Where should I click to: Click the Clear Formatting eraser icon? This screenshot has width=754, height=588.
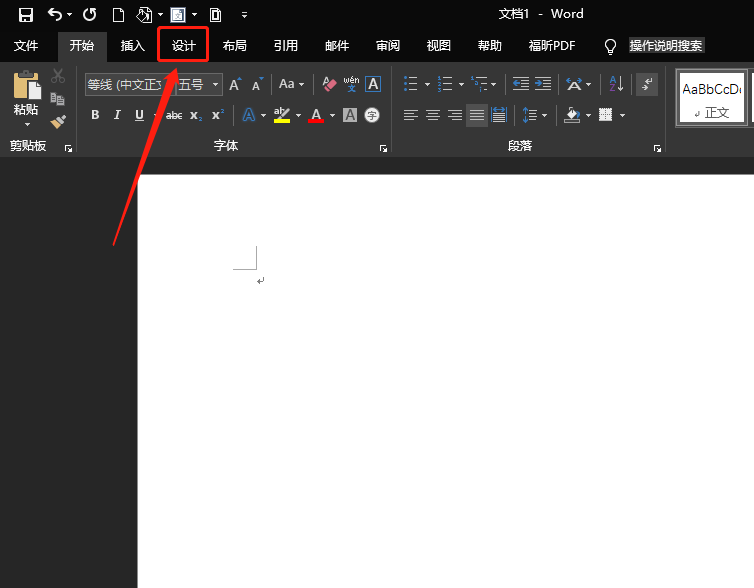click(x=329, y=84)
